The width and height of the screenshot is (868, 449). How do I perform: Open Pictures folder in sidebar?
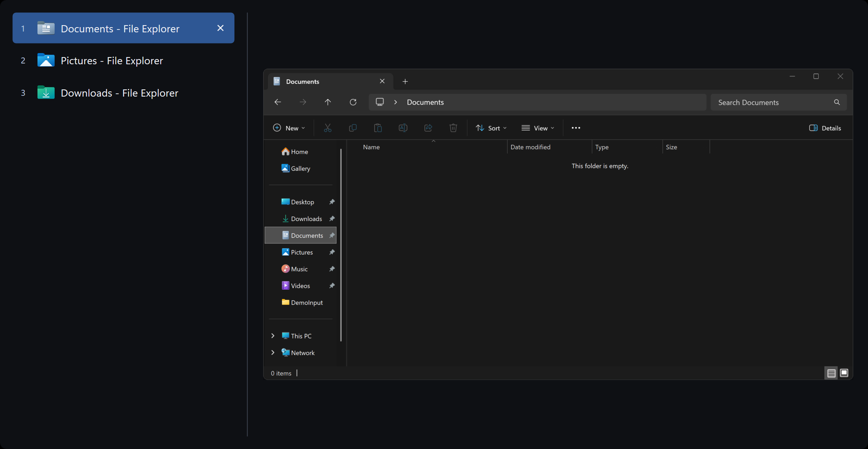click(x=301, y=252)
